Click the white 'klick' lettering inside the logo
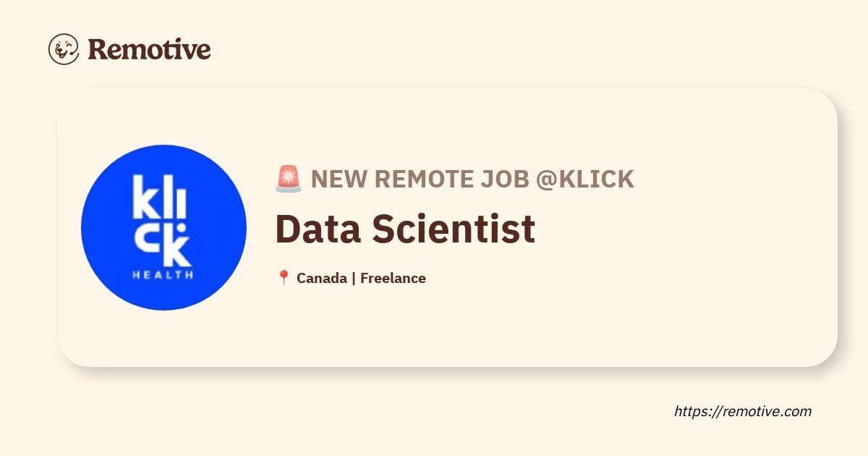This screenshot has width=868, height=456. (163, 221)
